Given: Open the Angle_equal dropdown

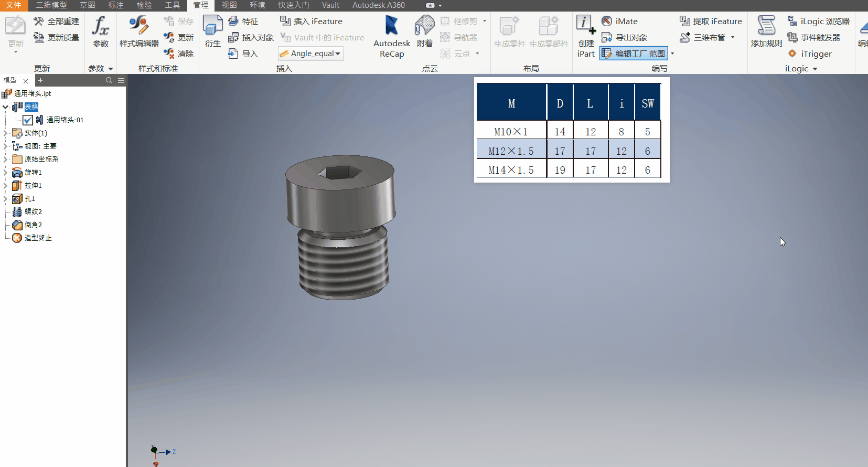Looking at the screenshot, I should 338,54.
